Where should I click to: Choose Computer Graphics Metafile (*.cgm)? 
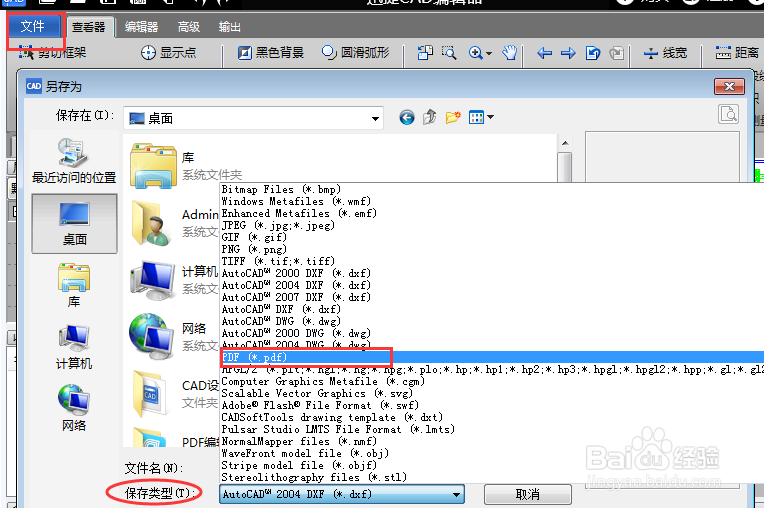click(323, 381)
